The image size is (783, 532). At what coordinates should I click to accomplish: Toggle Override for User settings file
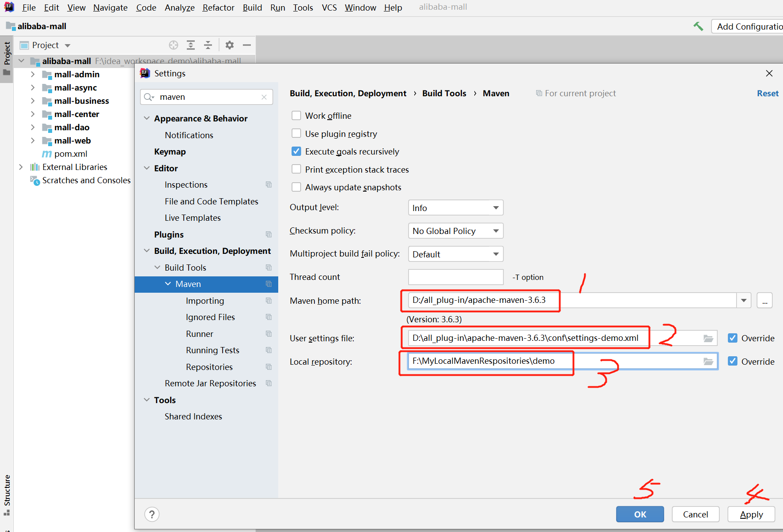pos(733,338)
